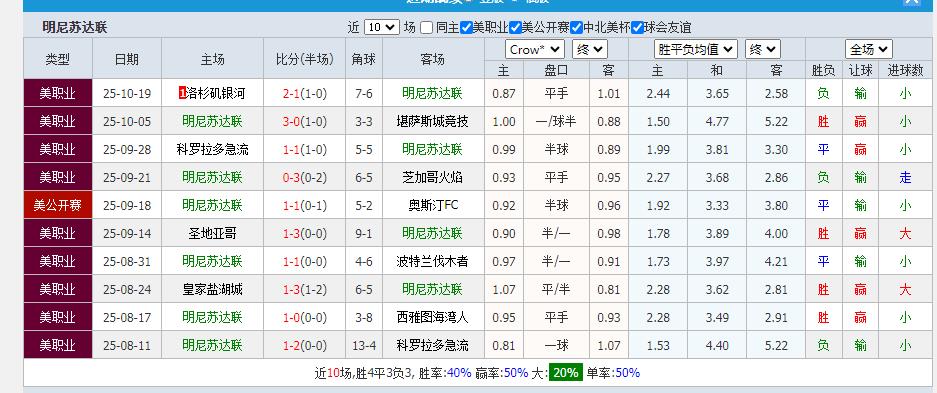This screenshot has height=393, width=937.
Task: Open 洛杉矶银河 team link
Action: [216, 94]
